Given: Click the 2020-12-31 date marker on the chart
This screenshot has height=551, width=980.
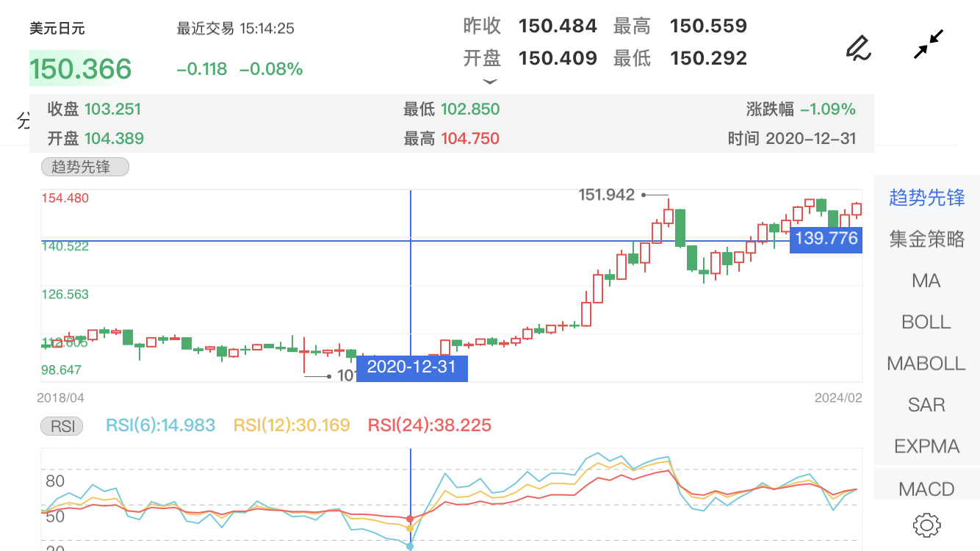Looking at the screenshot, I should (411, 368).
